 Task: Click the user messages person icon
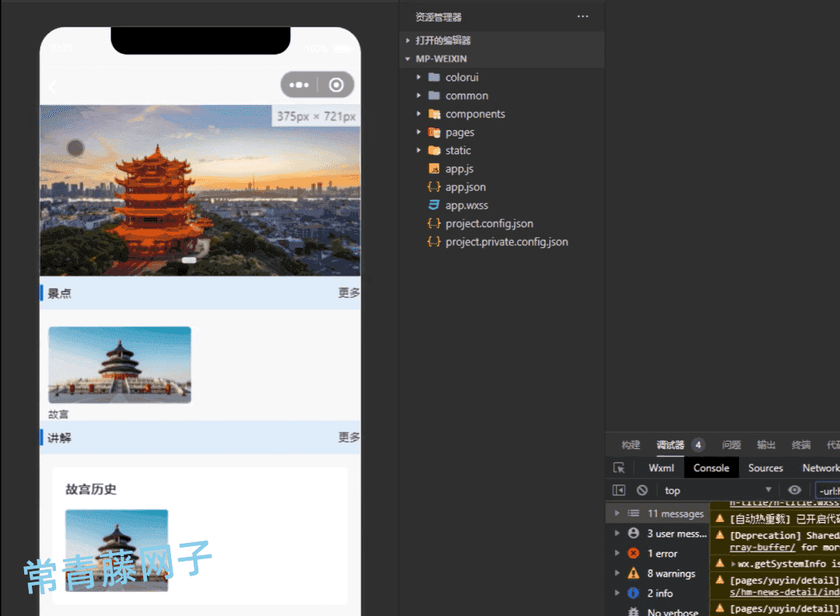pos(633,533)
